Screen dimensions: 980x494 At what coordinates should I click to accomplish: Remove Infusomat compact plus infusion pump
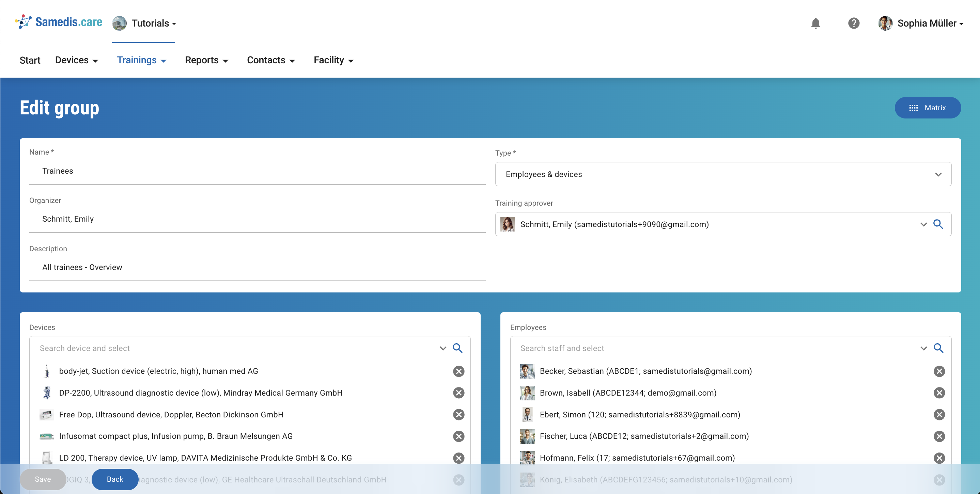(x=459, y=436)
